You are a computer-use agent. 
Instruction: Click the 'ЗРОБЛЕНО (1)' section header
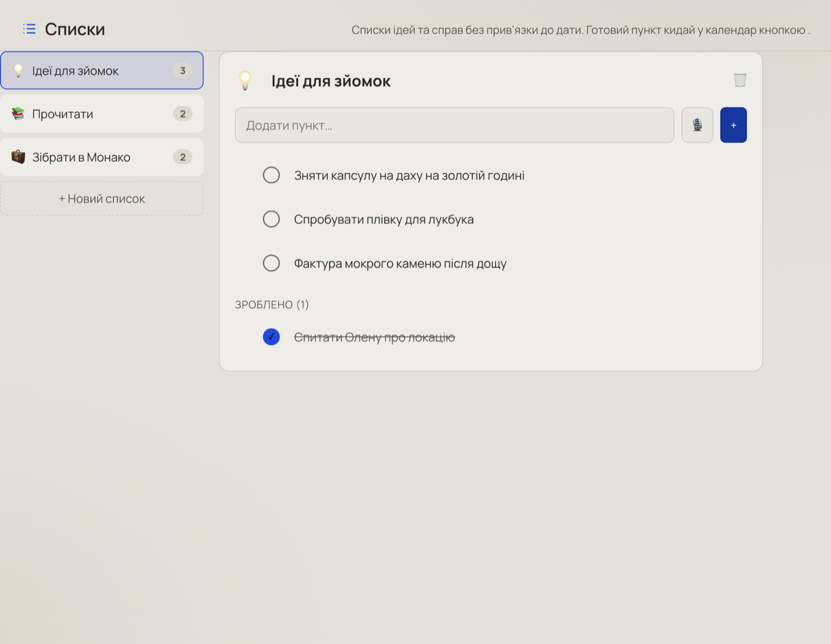click(272, 304)
